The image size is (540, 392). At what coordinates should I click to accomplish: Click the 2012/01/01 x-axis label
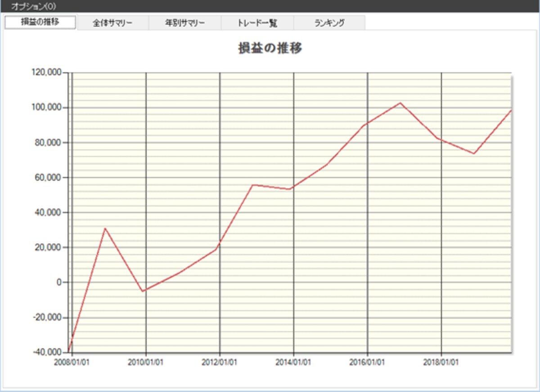(220, 362)
